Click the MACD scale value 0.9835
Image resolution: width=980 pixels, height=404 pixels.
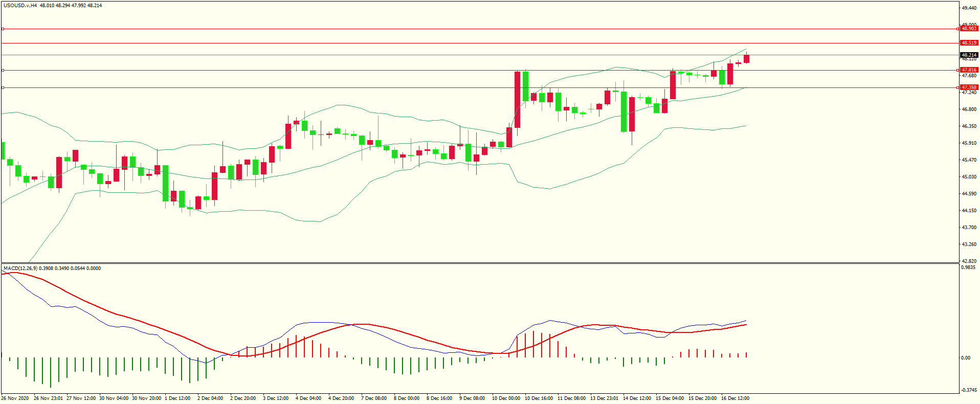point(969,267)
